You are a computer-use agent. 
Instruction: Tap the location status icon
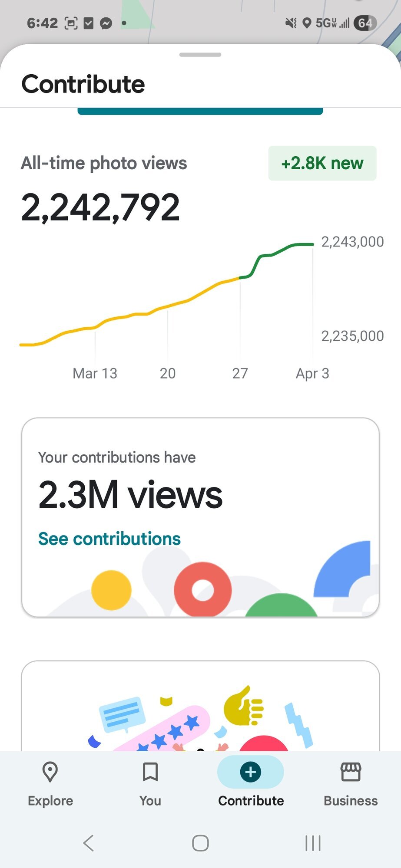[307, 23]
